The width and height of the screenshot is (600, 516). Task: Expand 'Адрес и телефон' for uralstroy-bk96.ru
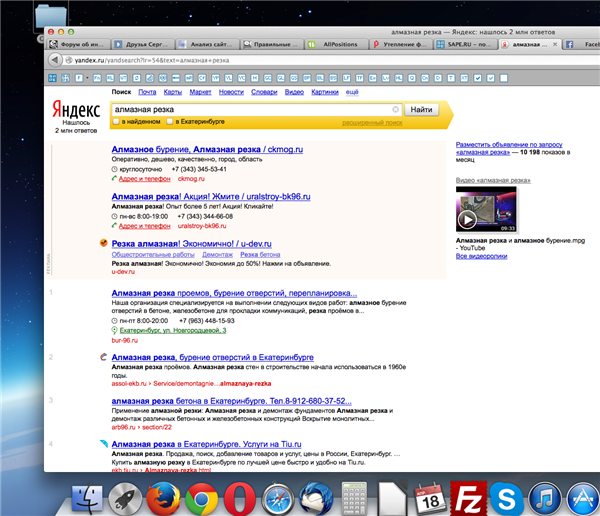145,226
